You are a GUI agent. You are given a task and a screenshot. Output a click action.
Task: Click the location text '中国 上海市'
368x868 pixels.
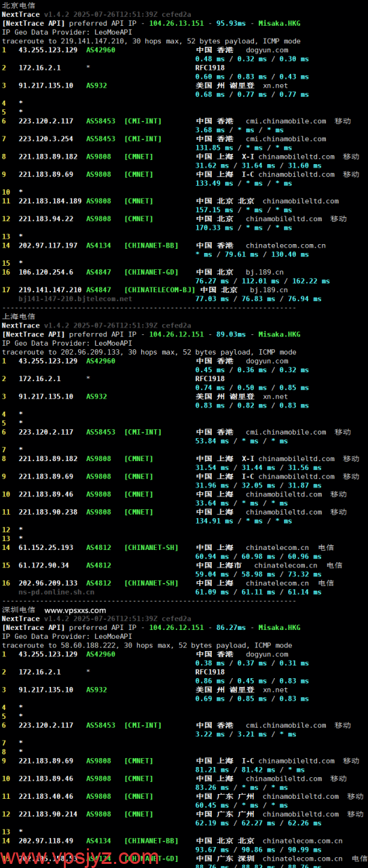click(x=219, y=565)
